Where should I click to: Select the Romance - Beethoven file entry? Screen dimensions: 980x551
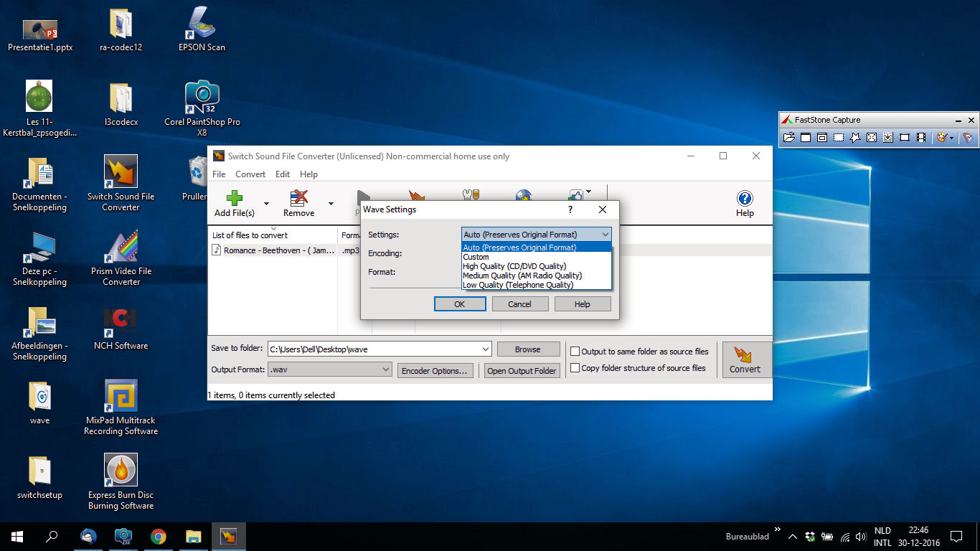coord(273,250)
